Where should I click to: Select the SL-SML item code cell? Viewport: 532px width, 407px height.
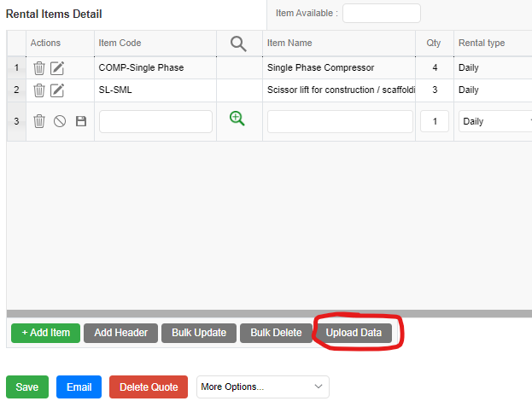pyautogui.click(x=155, y=90)
